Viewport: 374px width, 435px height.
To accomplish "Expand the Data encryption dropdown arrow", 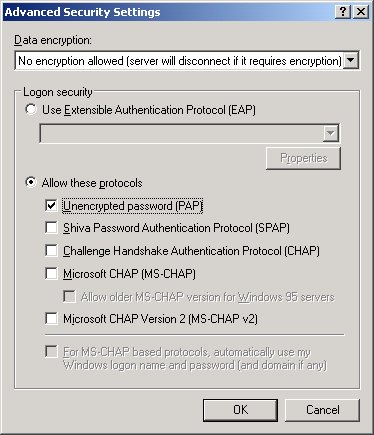I will [x=350, y=61].
